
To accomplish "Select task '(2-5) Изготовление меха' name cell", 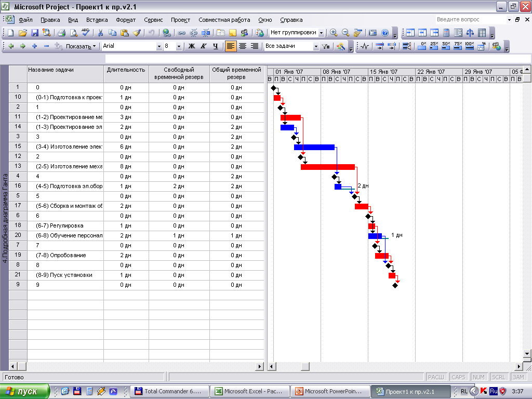I will (65, 166).
